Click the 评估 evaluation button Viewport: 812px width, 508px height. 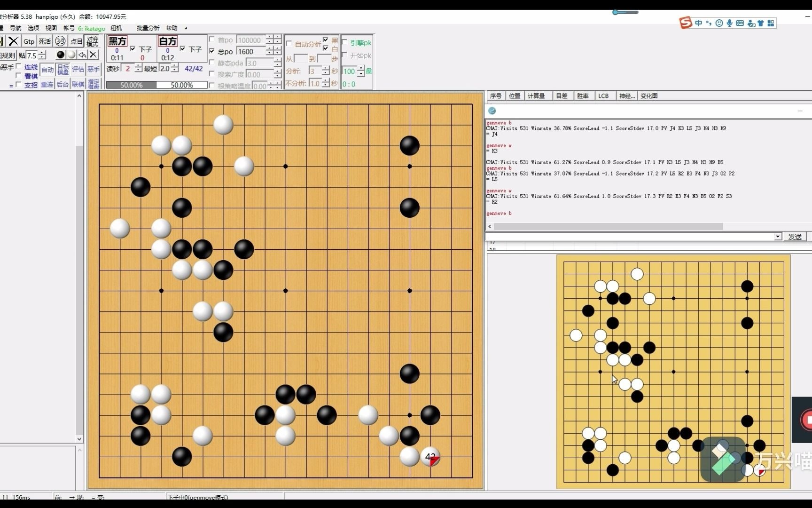tap(78, 69)
